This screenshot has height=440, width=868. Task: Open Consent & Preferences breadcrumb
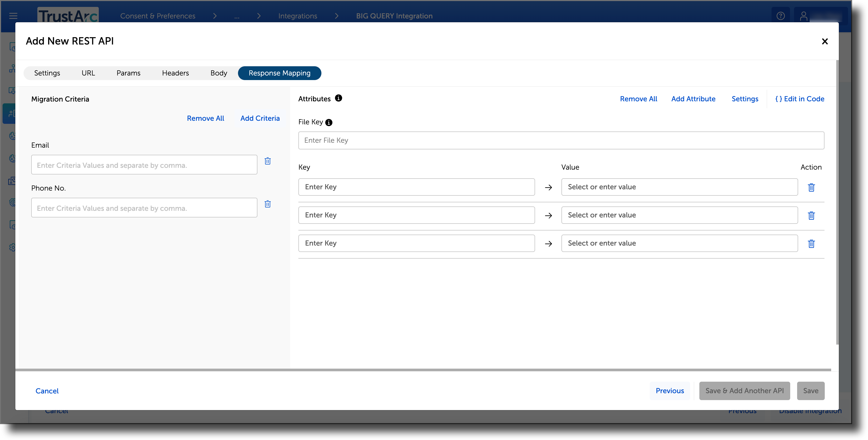[x=158, y=16]
